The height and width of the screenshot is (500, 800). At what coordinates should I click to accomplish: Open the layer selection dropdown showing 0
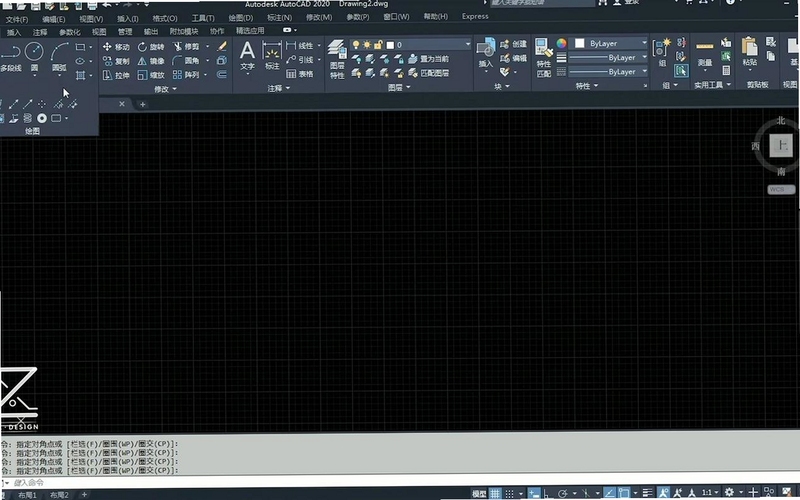[410, 45]
